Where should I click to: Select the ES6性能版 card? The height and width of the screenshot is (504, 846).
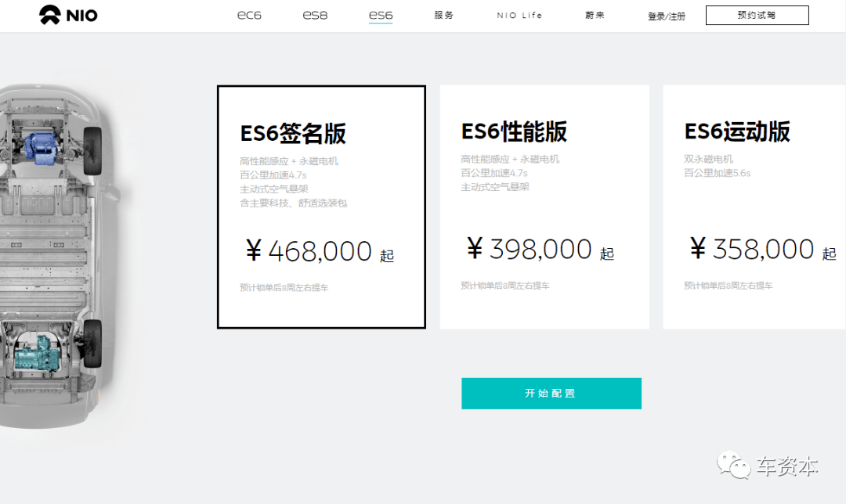(544, 207)
